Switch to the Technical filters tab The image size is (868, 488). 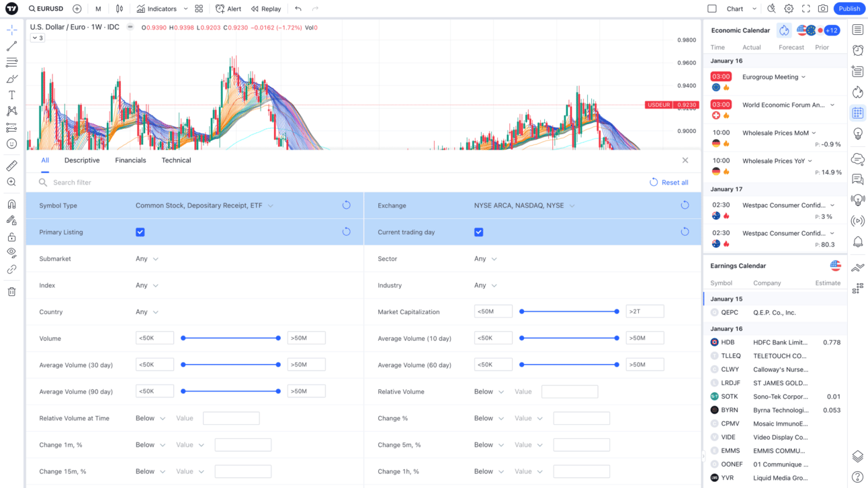point(176,160)
